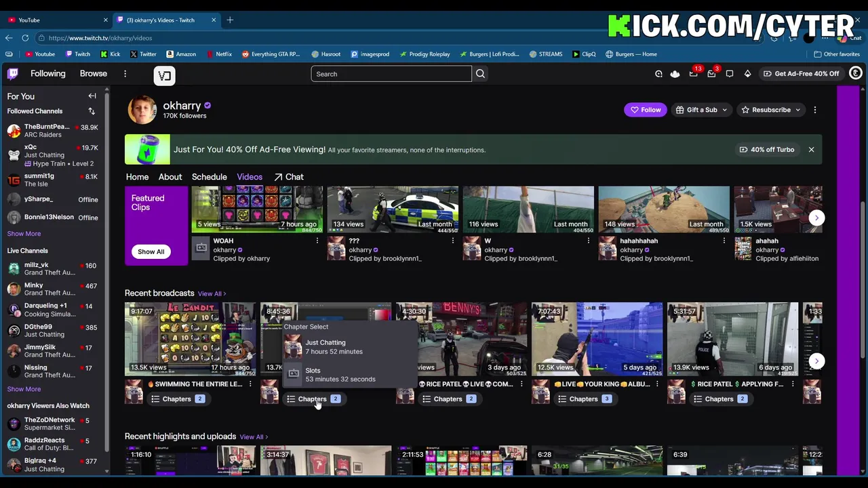Open the Netflix bookmark

218,54
